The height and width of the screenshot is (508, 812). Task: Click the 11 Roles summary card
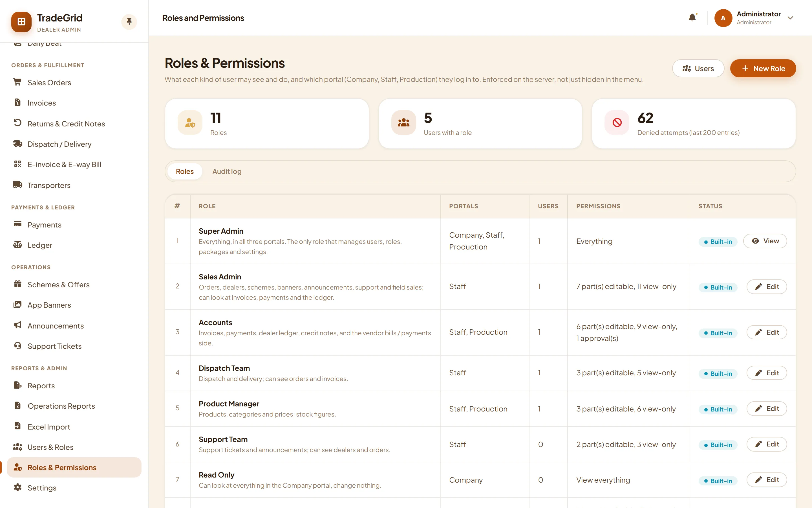[267, 123]
